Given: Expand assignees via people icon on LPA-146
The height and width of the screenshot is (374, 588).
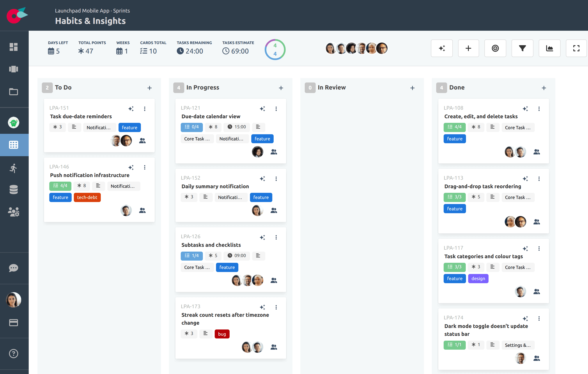Looking at the screenshot, I should point(142,210).
